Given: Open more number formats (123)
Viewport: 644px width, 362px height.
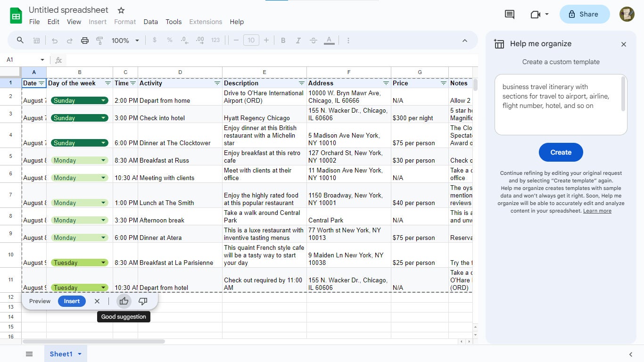Looking at the screenshot, I should (x=215, y=41).
